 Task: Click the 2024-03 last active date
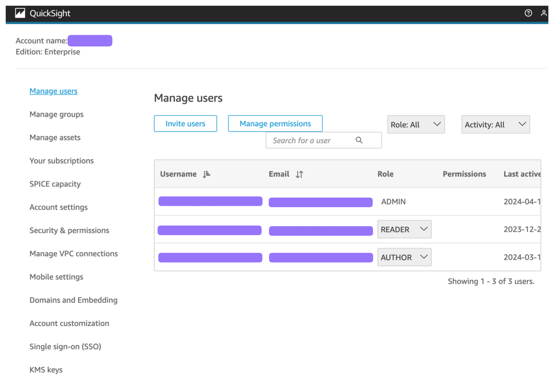[x=522, y=257]
